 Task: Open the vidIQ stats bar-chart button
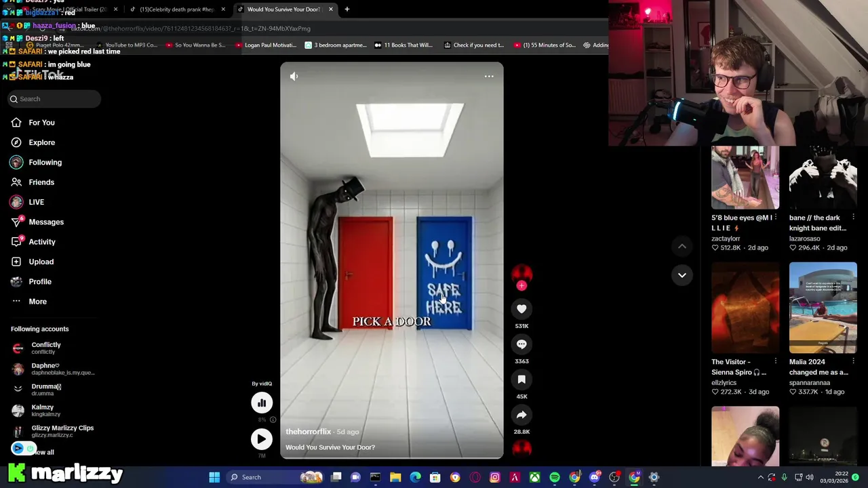[262, 403]
